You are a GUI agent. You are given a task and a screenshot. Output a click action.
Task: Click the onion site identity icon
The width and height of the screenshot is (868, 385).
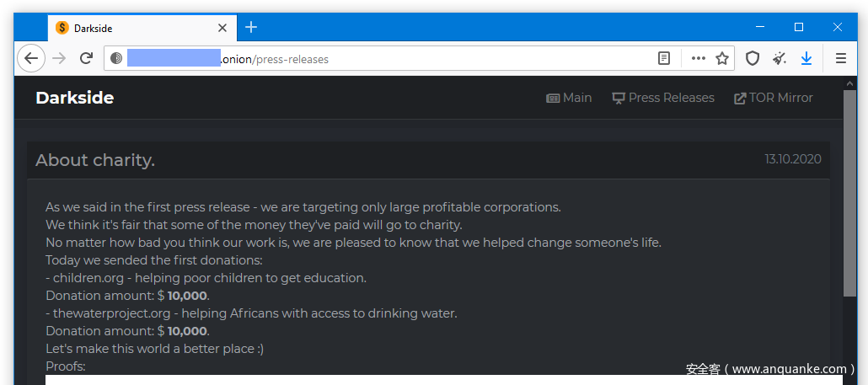point(116,58)
